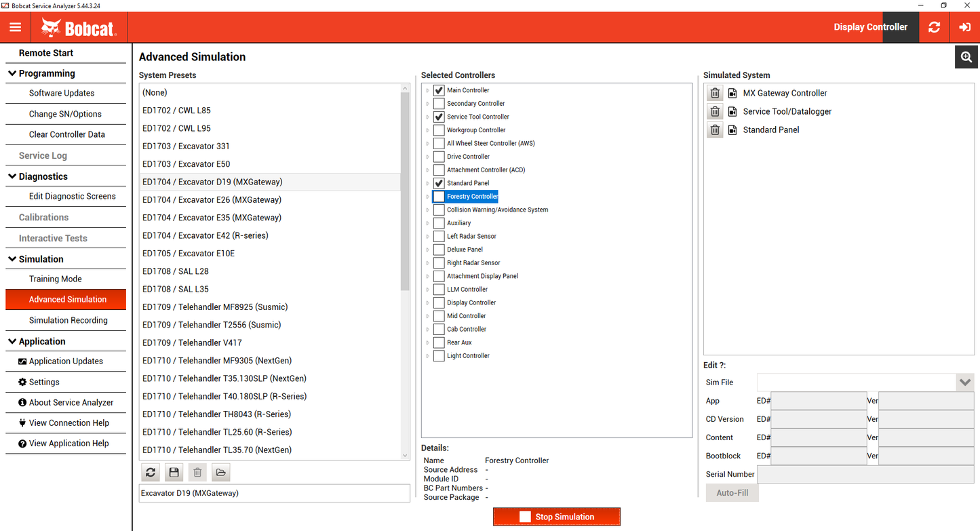The height and width of the screenshot is (531, 980).
Task: Click file icon beside MX Gateway Controller
Action: click(732, 93)
